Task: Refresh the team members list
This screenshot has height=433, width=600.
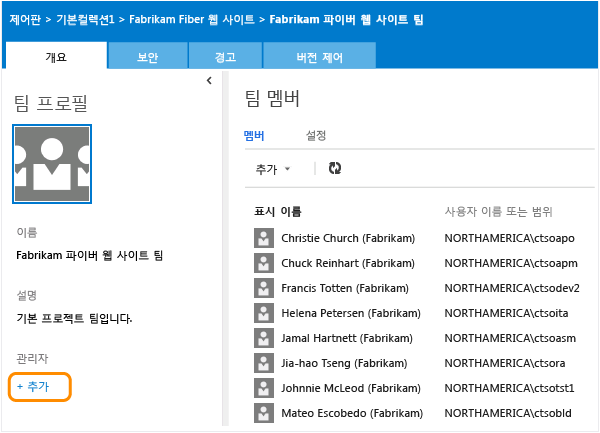Action: [x=335, y=168]
